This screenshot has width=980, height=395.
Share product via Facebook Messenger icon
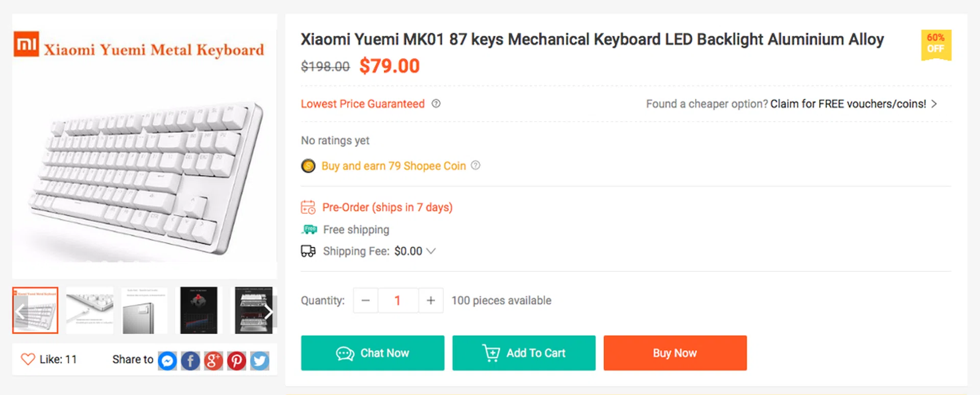(x=167, y=361)
